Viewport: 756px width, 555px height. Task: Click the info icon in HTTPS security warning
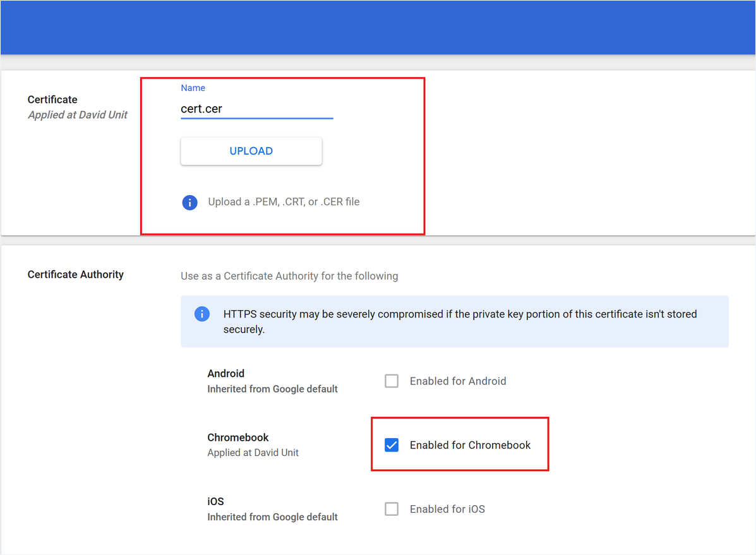click(x=202, y=314)
